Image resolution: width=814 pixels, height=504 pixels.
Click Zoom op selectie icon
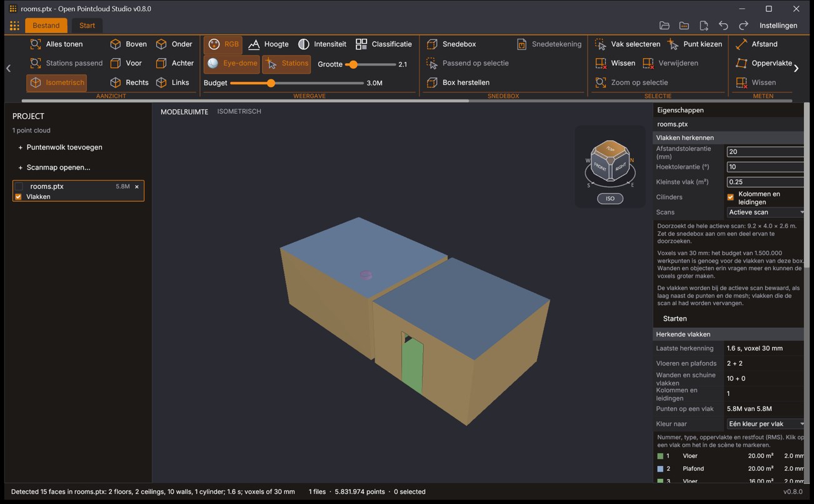point(601,82)
